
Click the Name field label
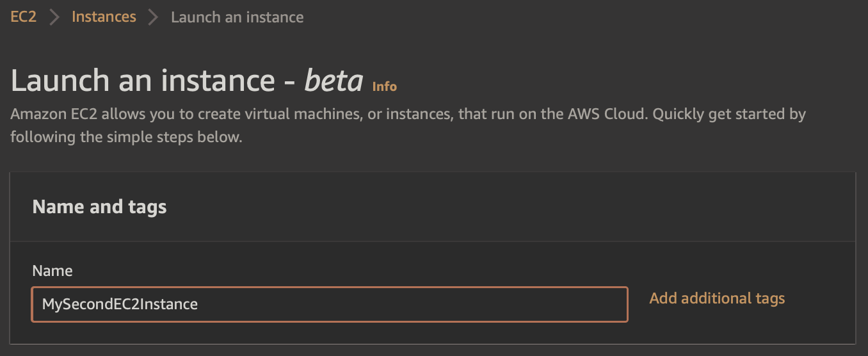click(x=52, y=271)
